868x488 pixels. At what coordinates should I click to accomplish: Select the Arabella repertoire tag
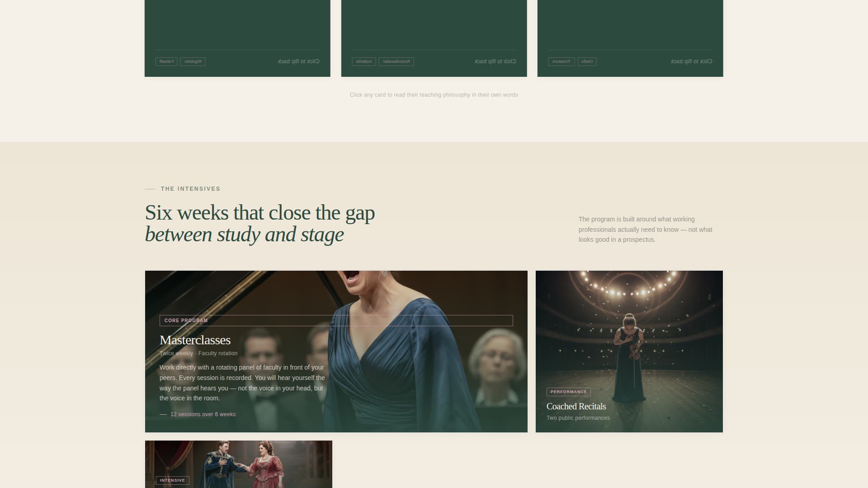click(x=363, y=61)
